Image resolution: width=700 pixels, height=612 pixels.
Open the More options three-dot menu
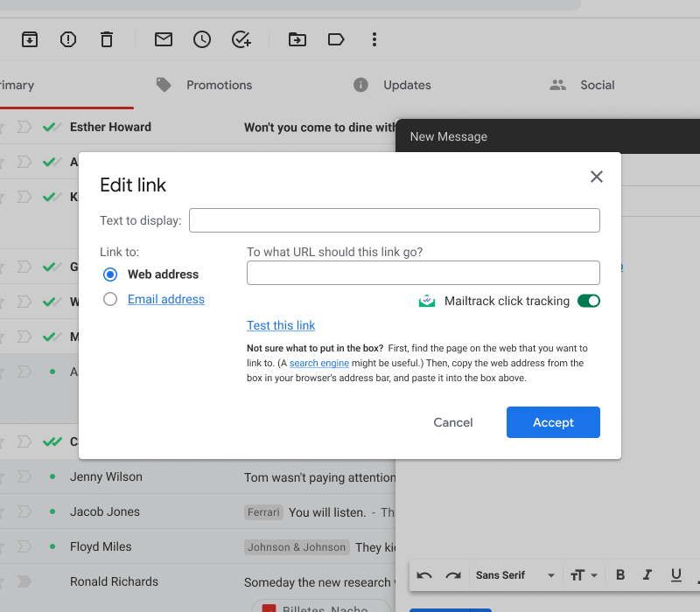tap(374, 39)
